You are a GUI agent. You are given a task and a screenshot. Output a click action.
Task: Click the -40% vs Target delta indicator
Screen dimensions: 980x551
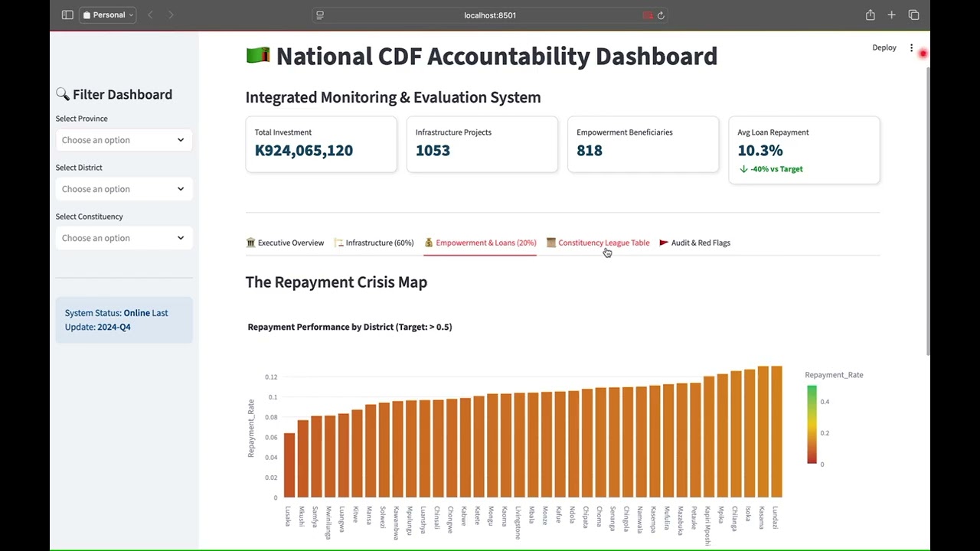771,169
